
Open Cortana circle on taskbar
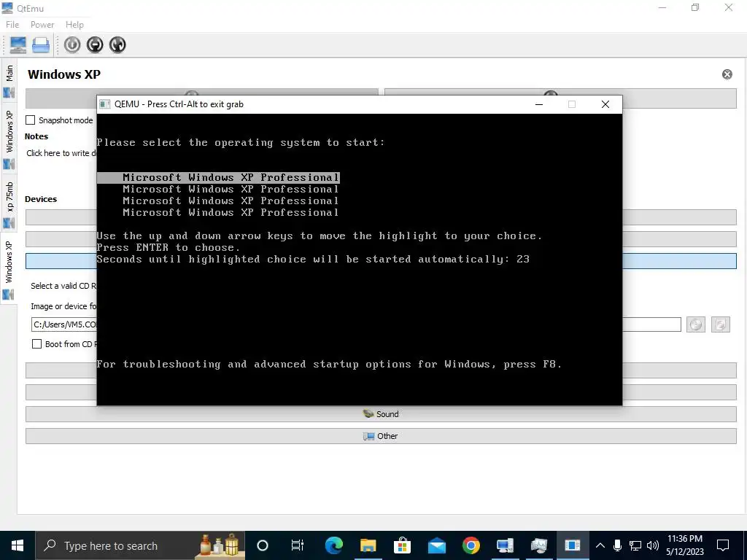263,545
